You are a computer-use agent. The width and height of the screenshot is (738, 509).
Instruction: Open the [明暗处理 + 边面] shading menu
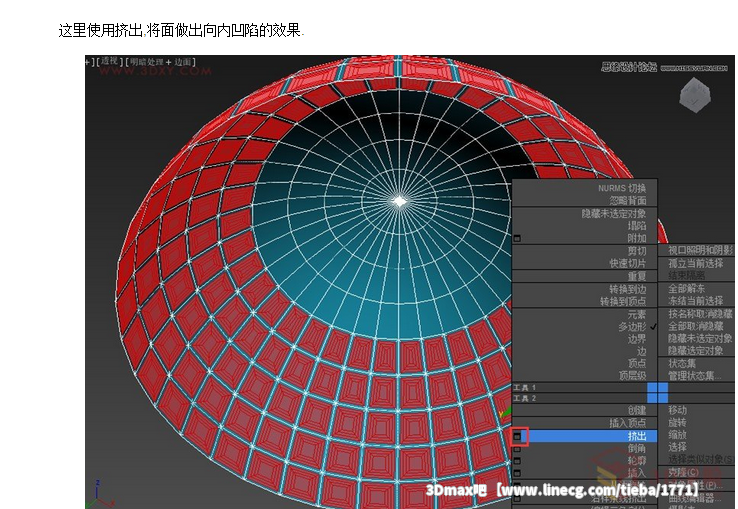160,62
